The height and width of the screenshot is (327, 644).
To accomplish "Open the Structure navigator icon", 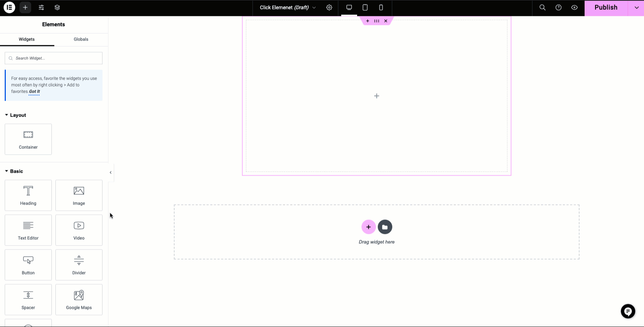I will coord(57,7).
